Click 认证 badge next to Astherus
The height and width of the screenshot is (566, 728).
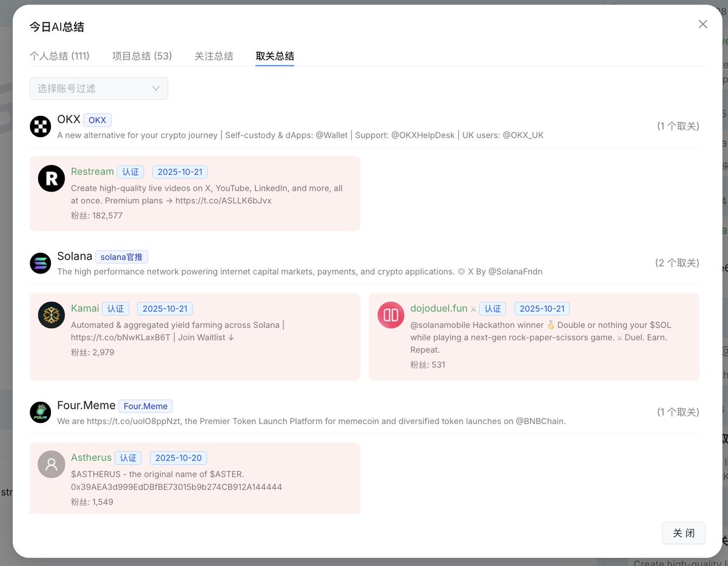(128, 457)
